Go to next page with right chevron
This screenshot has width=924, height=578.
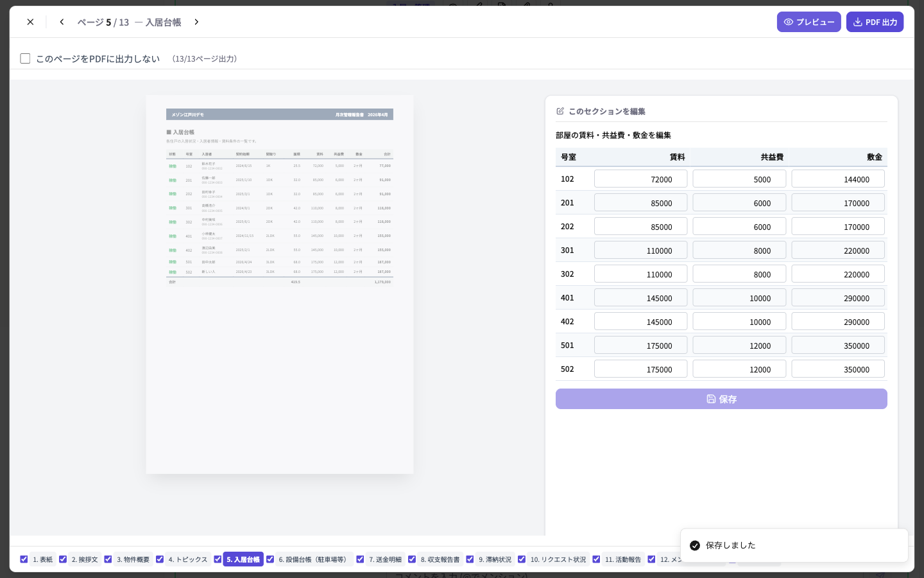(196, 22)
